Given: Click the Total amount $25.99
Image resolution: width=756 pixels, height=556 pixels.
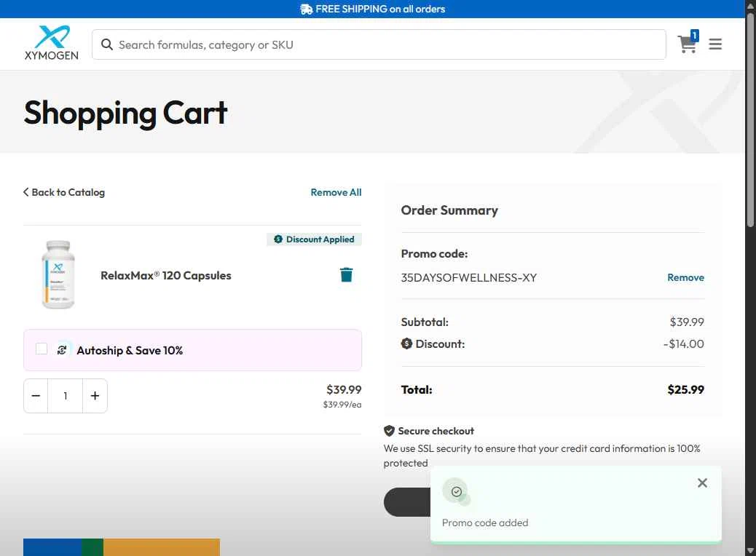Looking at the screenshot, I should 685,389.
